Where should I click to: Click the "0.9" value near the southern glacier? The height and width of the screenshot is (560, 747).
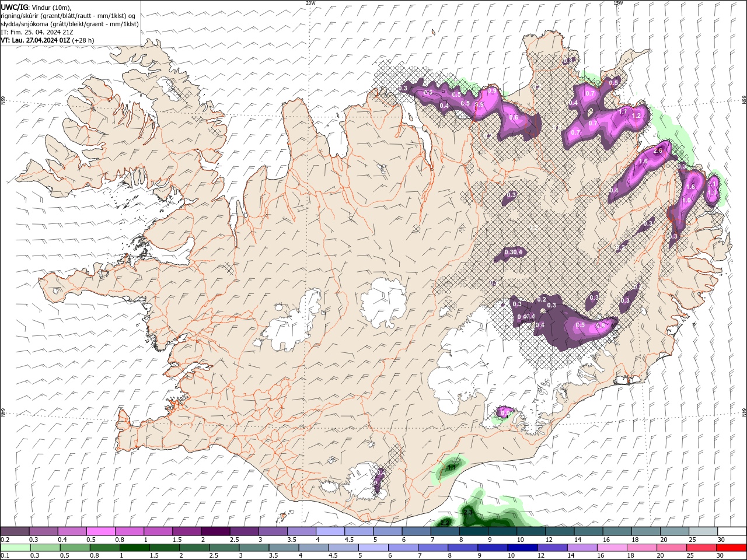click(x=505, y=413)
